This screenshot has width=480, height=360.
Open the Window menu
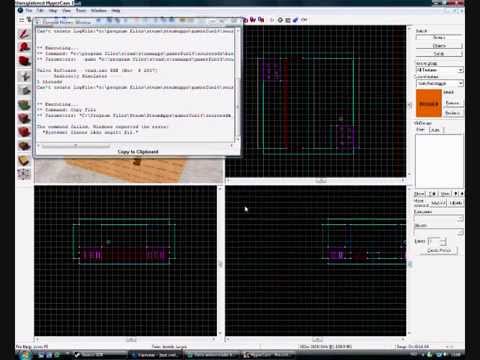pos(99,11)
